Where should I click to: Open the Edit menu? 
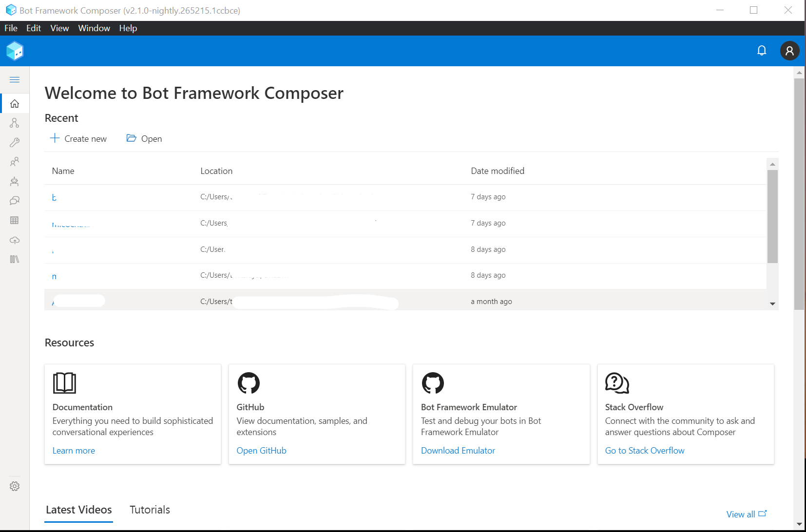point(34,28)
